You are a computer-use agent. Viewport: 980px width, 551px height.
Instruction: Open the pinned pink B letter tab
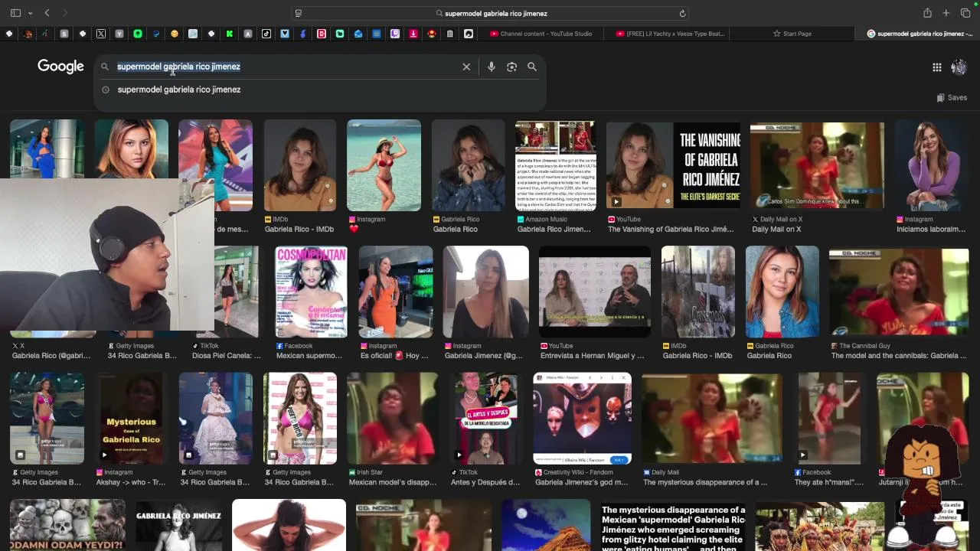pyautogui.click(x=322, y=34)
